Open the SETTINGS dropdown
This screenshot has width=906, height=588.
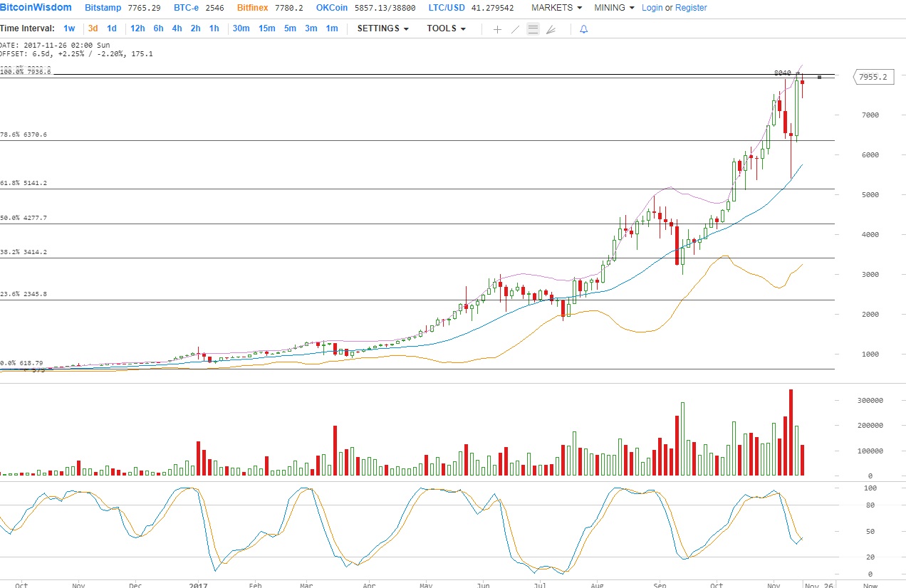(x=382, y=28)
